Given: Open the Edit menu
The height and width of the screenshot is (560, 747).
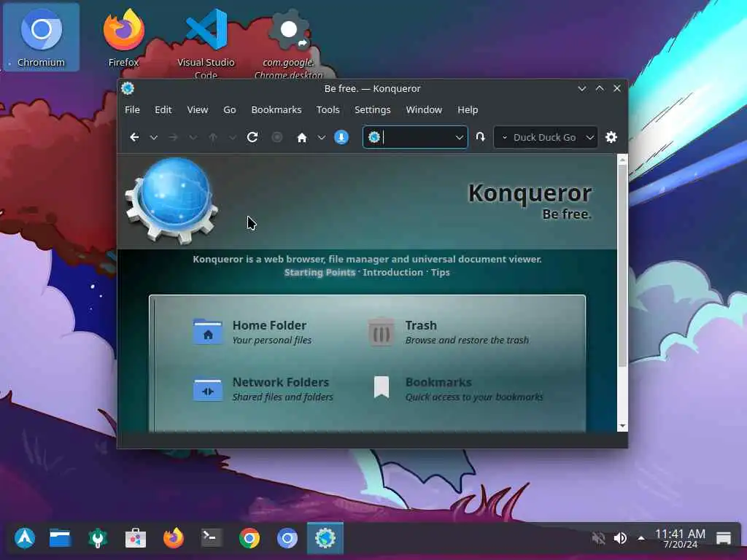Looking at the screenshot, I should coord(163,110).
